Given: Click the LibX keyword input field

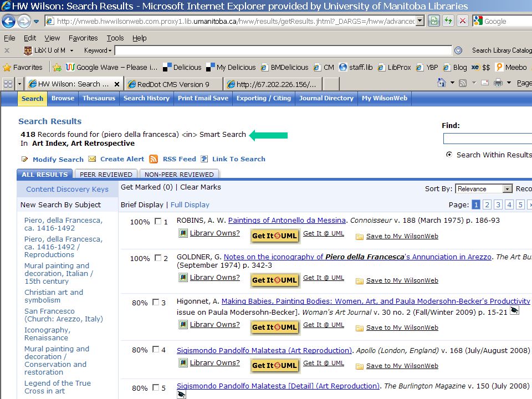Looking at the screenshot, I should click(283, 50).
